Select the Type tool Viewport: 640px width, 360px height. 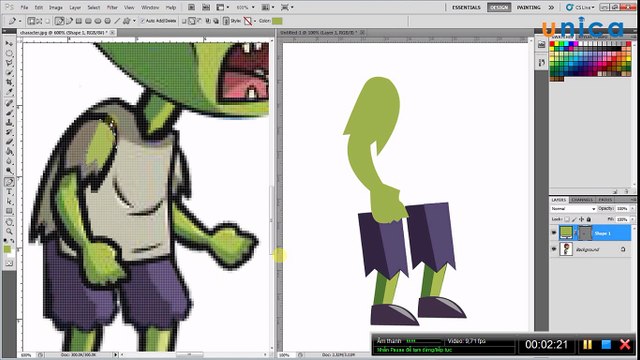coord(9,192)
